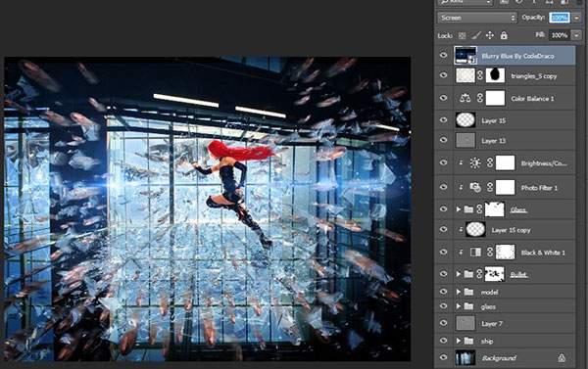
Task: Click the folder icon of the masked Glass group
Action: (x=468, y=209)
